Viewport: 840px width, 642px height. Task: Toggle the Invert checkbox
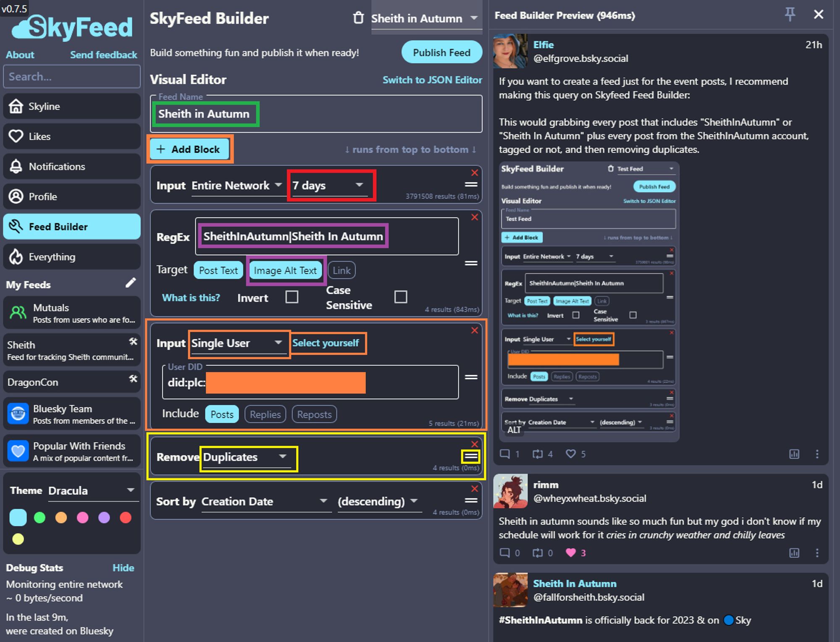pyautogui.click(x=291, y=297)
